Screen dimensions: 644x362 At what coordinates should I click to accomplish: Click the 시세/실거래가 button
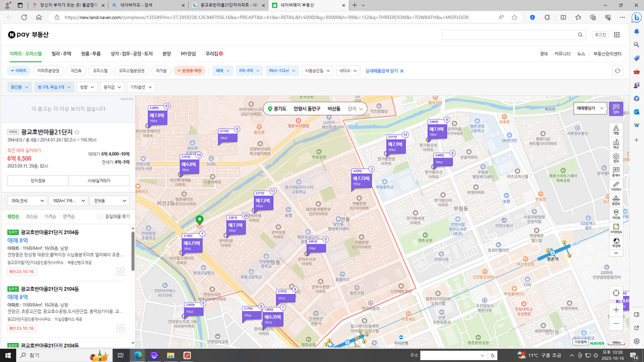(99, 181)
